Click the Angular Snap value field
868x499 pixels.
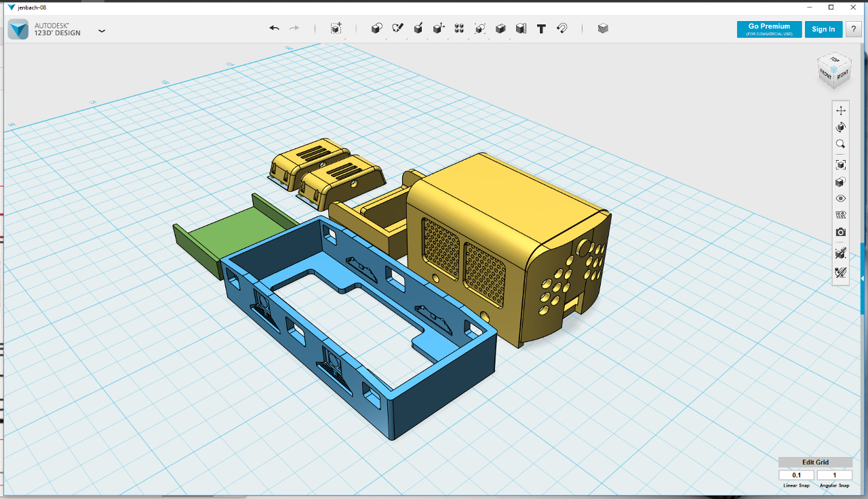(834, 475)
